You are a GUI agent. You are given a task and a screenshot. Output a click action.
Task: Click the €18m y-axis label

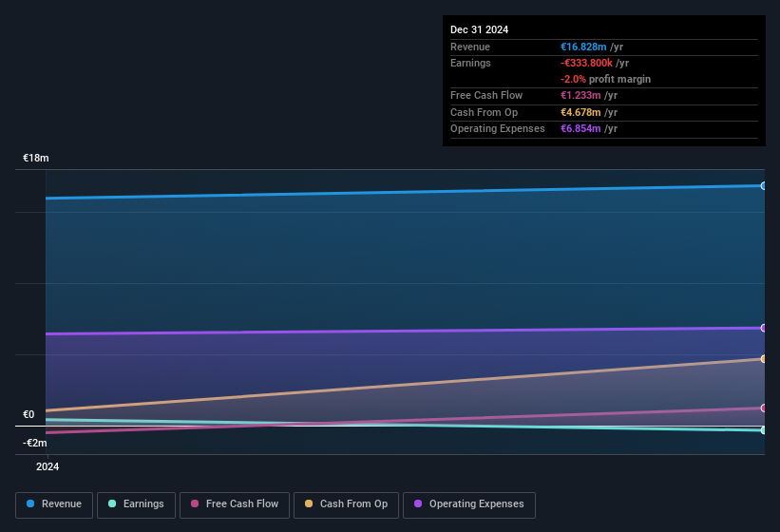click(x=36, y=158)
